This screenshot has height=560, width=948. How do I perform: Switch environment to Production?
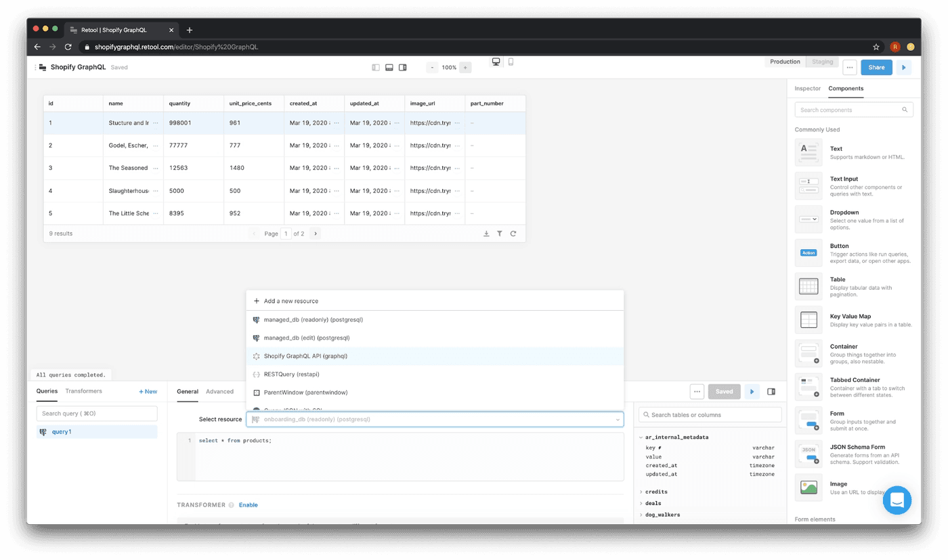point(785,62)
